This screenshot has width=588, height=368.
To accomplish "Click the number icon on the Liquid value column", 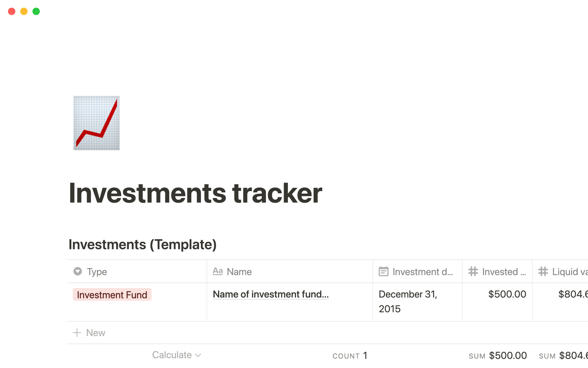I will [543, 271].
